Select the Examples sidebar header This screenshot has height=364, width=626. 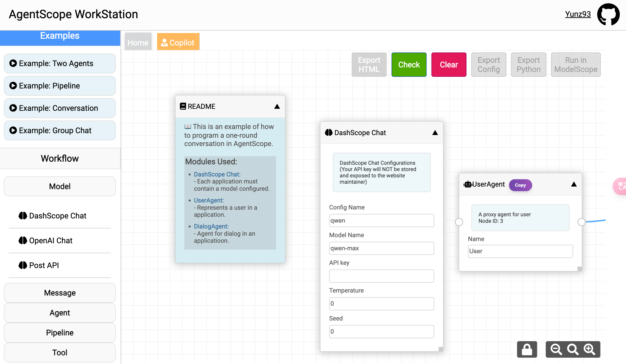click(x=60, y=38)
